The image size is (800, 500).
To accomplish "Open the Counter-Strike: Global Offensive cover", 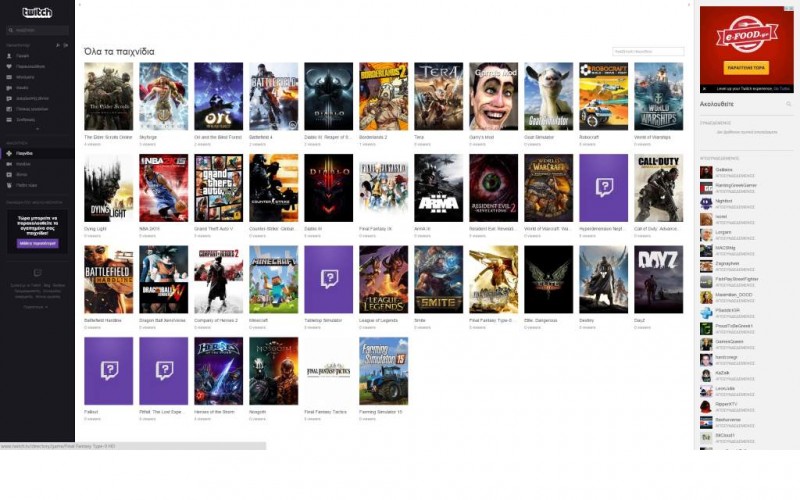I will 273,188.
